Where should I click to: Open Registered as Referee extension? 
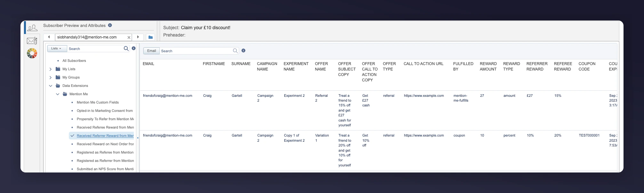(105, 152)
